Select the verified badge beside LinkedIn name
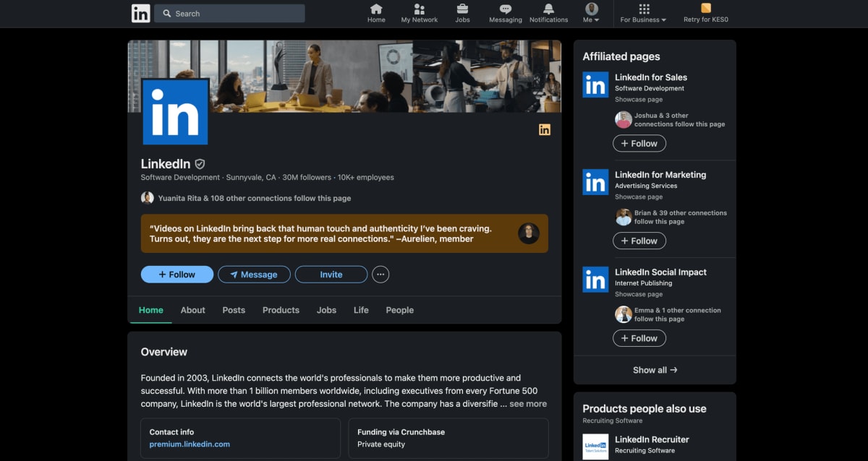The width and height of the screenshot is (868, 461). click(x=200, y=164)
